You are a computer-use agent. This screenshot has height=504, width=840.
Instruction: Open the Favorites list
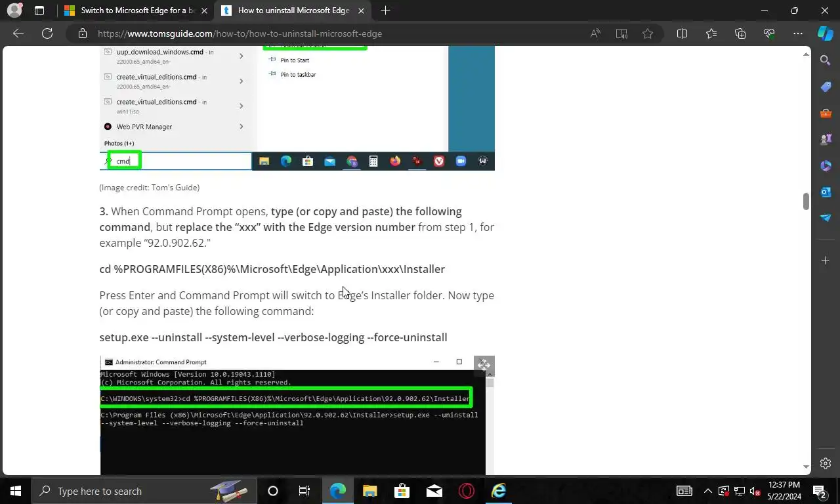coord(711,33)
